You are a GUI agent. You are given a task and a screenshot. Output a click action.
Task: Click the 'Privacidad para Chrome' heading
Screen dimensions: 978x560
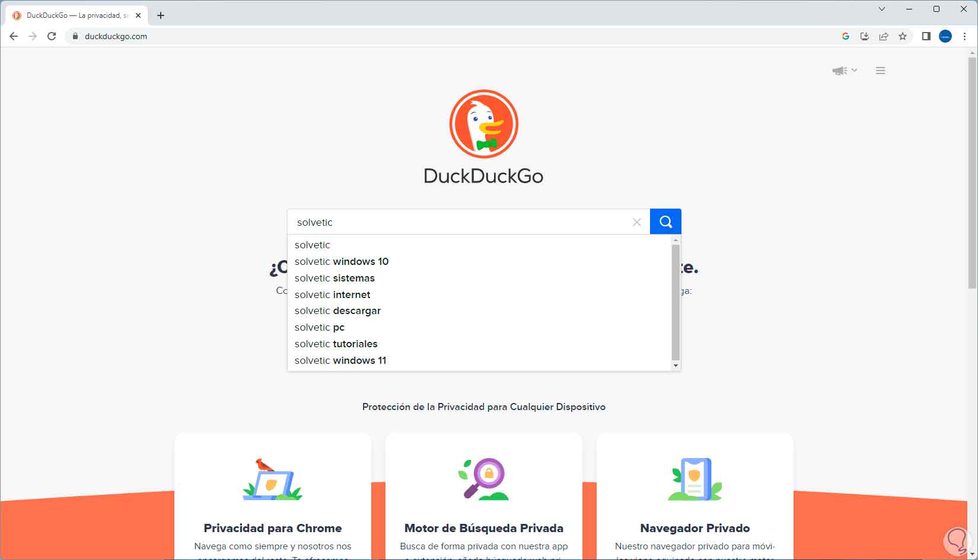[x=273, y=528]
